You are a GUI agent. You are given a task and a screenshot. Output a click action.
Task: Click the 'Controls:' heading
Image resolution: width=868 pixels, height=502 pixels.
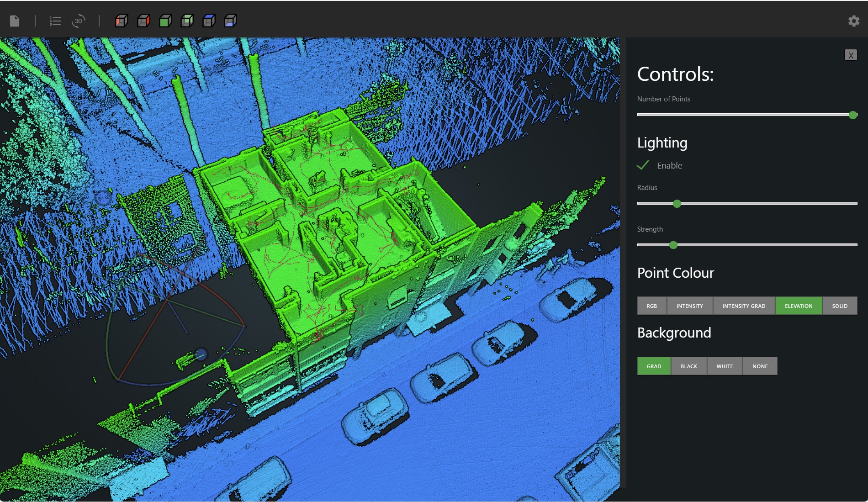pos(676,74)
